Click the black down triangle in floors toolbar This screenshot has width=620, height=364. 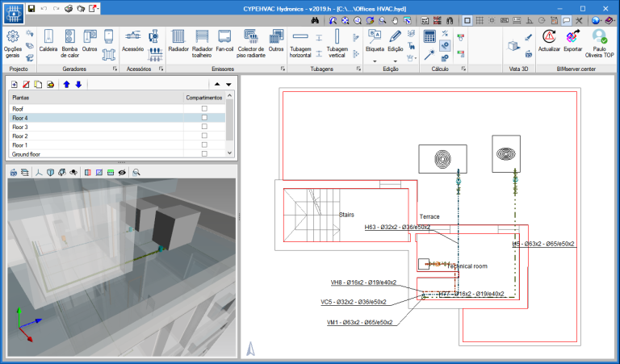pos(228,84)
